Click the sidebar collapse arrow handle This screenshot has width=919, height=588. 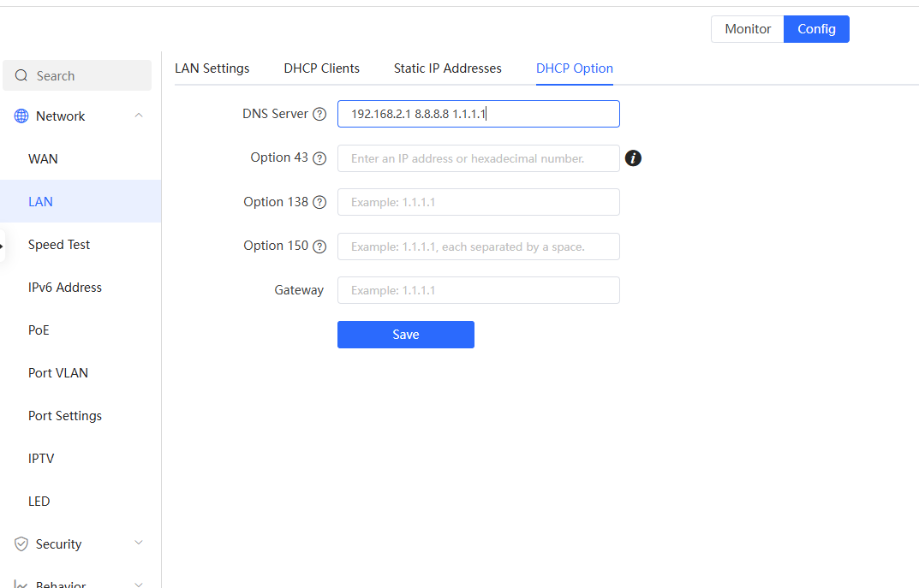(x=2, y=246)
